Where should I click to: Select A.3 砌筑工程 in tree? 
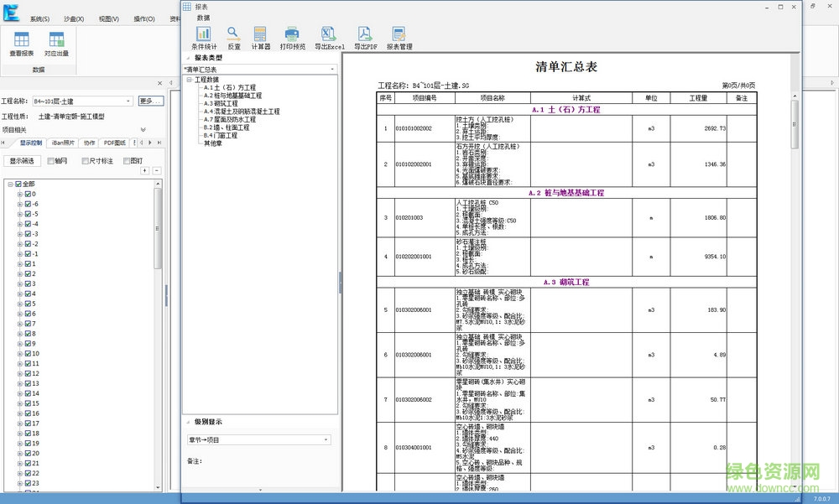click(x=221, y=104)
